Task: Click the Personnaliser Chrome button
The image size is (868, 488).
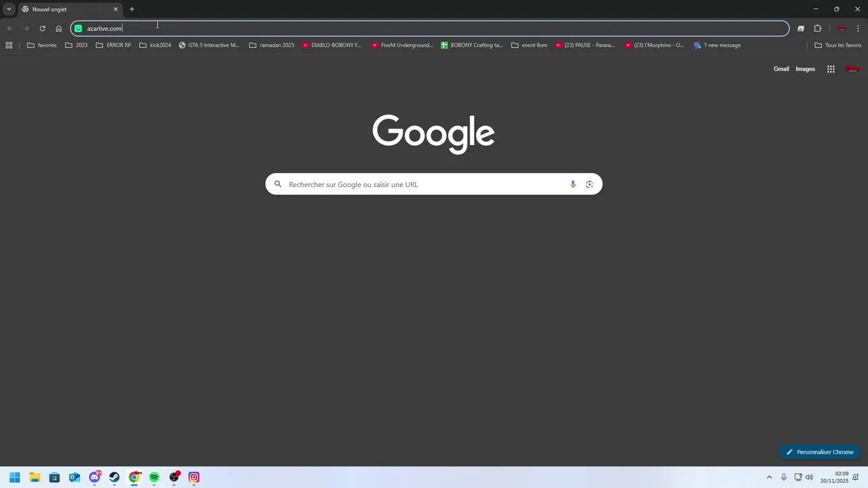Action: [820, 452]
